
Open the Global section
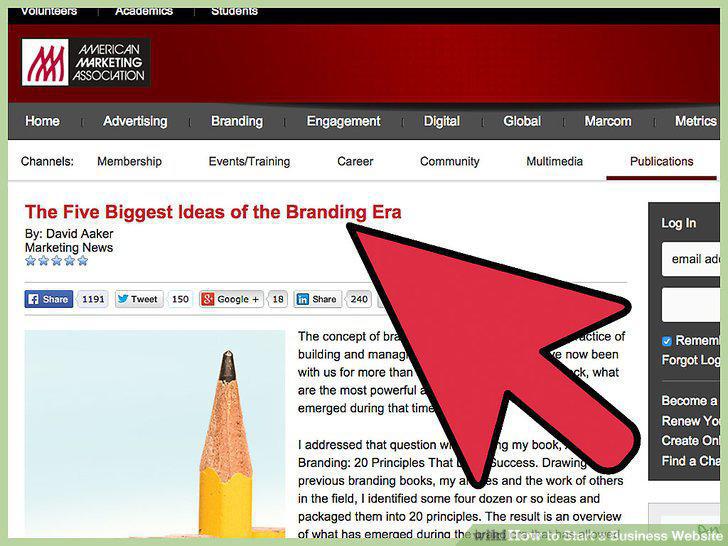coord(522,121)
